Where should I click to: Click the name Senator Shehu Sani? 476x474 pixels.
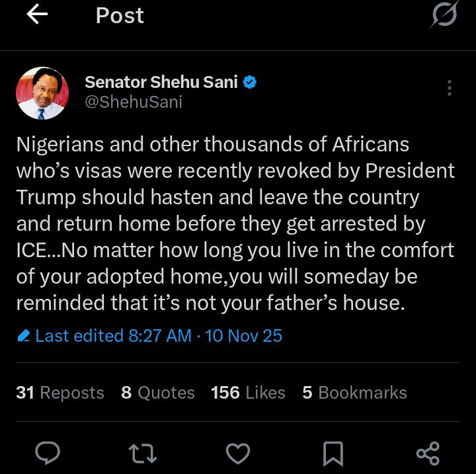coord(161,83)
